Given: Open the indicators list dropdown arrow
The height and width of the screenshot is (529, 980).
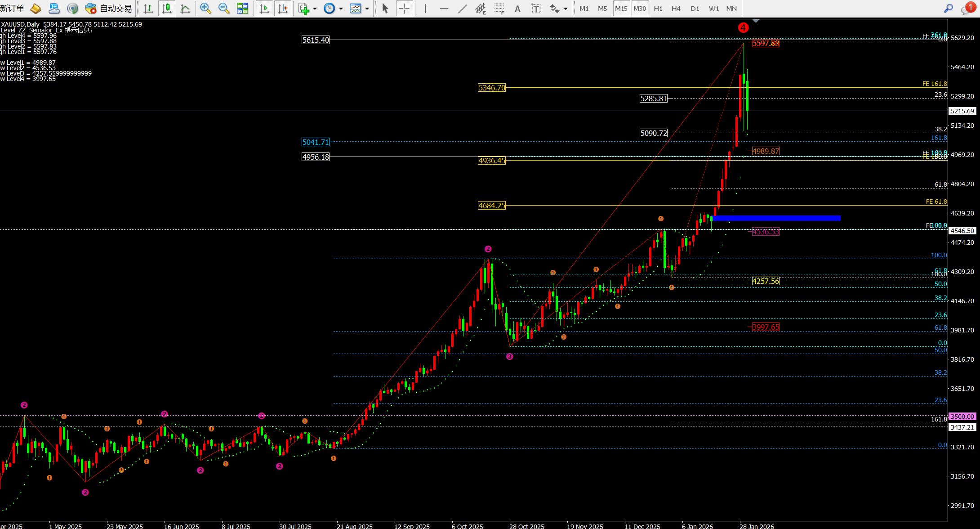Looking at the screenshot, I should (315, 9).
